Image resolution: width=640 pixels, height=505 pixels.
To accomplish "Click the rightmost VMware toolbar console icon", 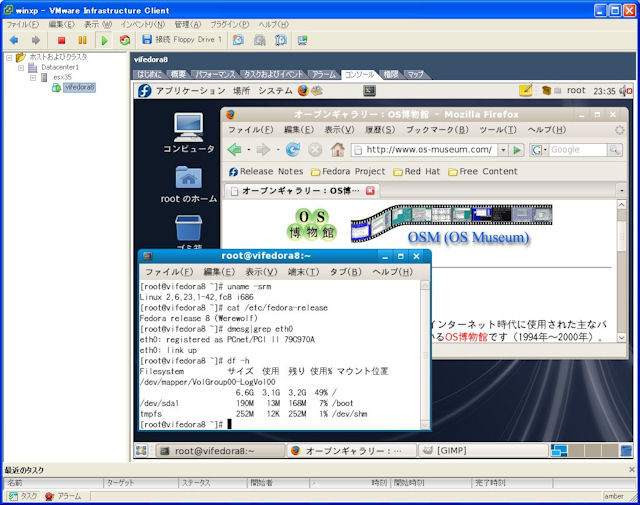I will pyautogui.click(x=302, y=40).
